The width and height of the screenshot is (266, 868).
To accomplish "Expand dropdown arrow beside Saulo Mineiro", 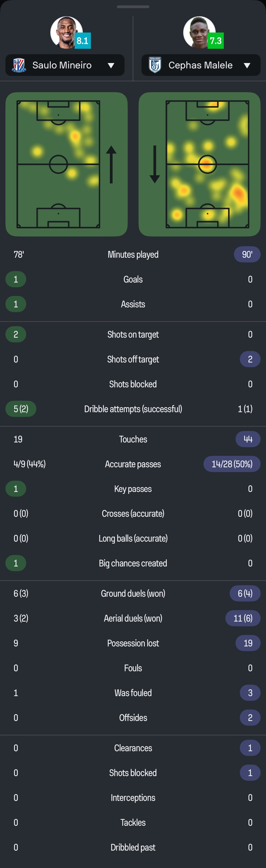I will tap(111, 65).
